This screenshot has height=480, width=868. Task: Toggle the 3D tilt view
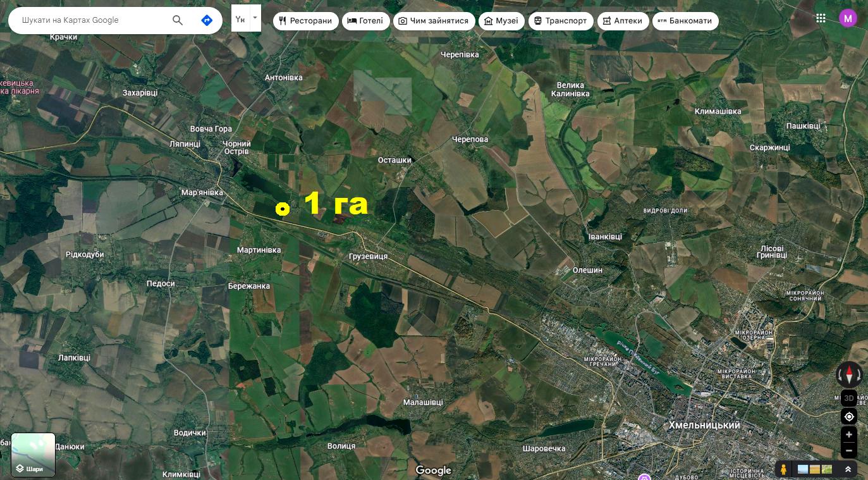click(x=849, y=398)
